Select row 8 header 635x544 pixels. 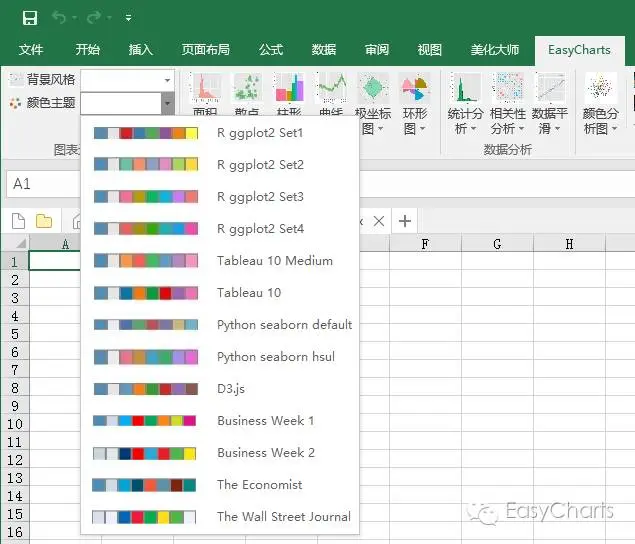(x=15, y=388)
